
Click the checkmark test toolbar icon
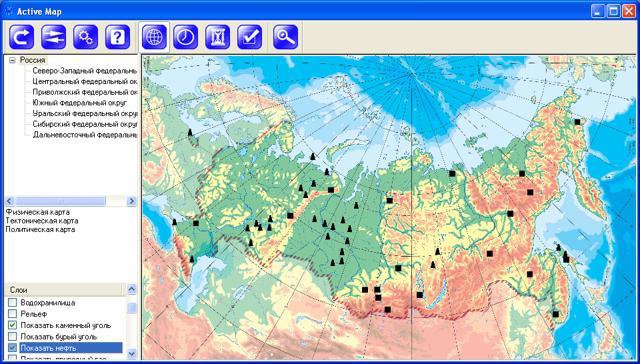(x=250, y=37)
